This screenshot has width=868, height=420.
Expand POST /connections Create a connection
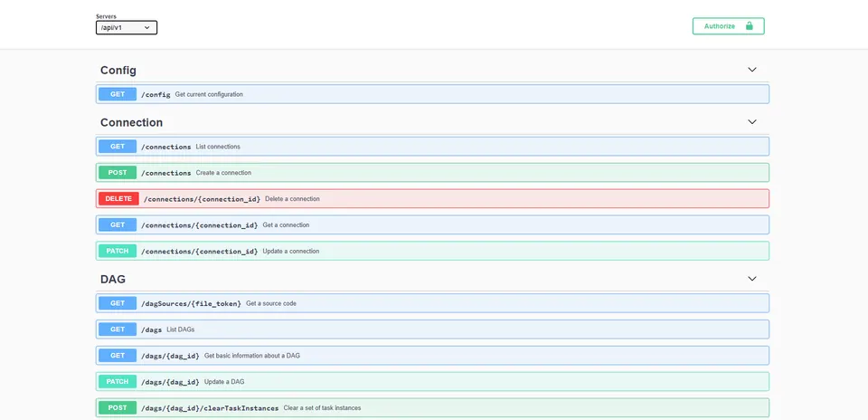click(432, 172)
